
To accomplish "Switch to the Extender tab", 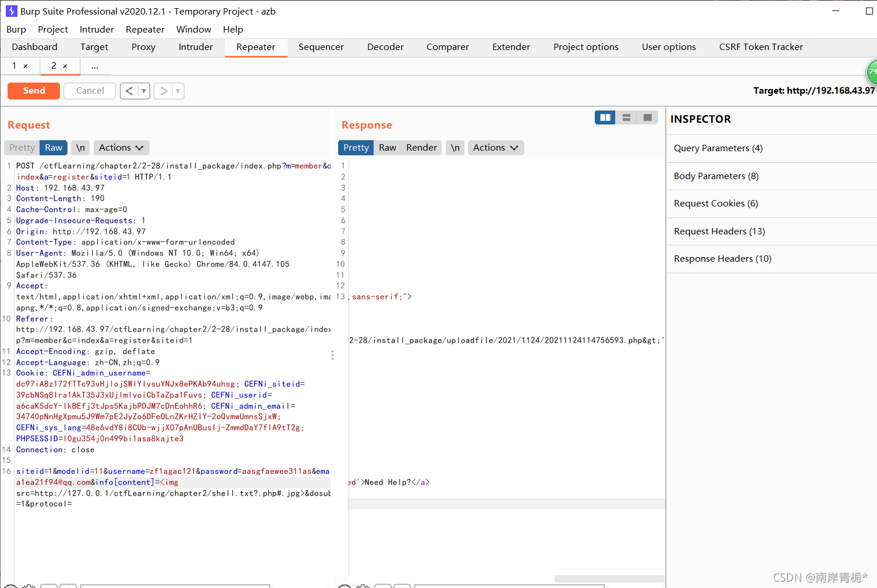I will (x=511, y=47).
